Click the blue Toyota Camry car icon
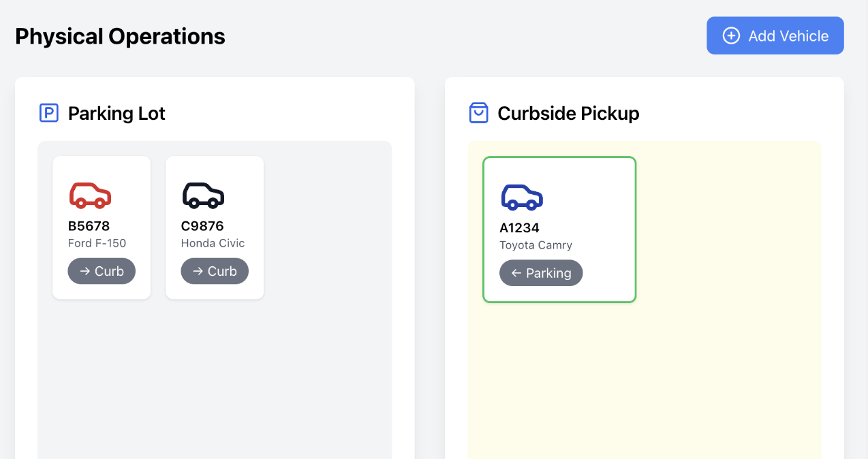 coord(522,197)
